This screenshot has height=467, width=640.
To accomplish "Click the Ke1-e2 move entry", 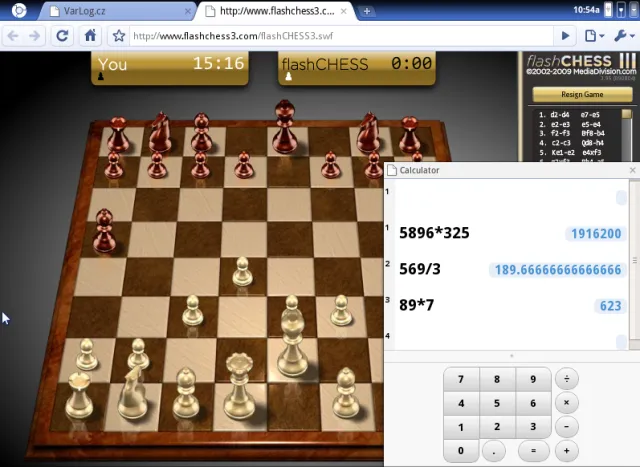I will (562, 152).
